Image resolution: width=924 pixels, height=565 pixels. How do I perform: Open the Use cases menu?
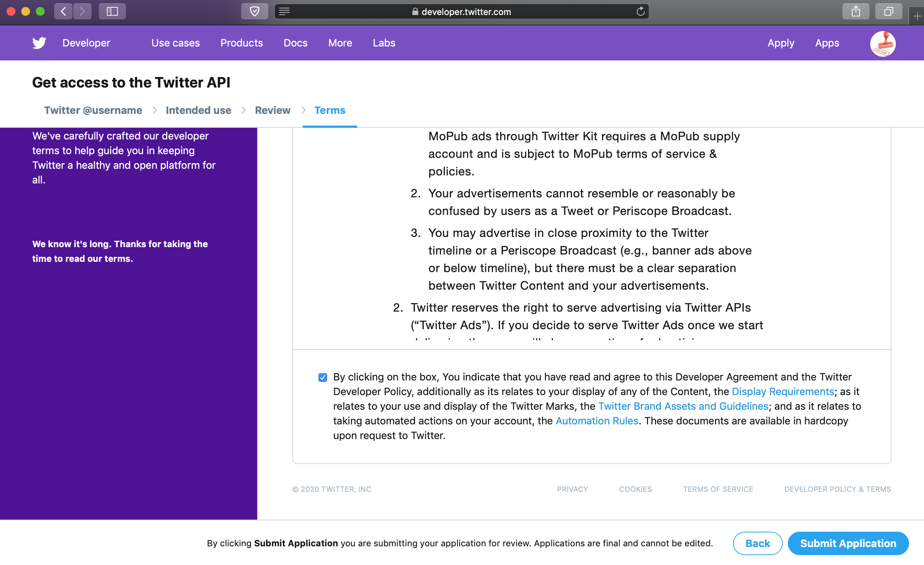tap(175, 42)
